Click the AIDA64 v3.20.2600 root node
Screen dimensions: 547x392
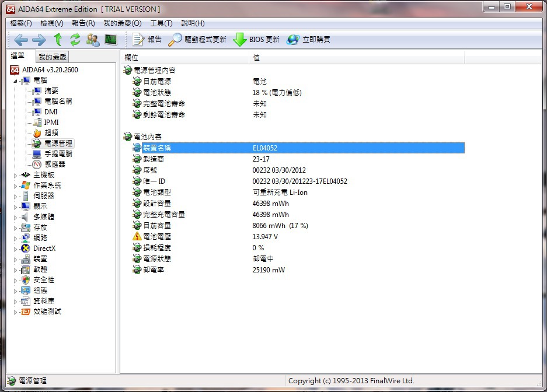[x=50, y=70]
